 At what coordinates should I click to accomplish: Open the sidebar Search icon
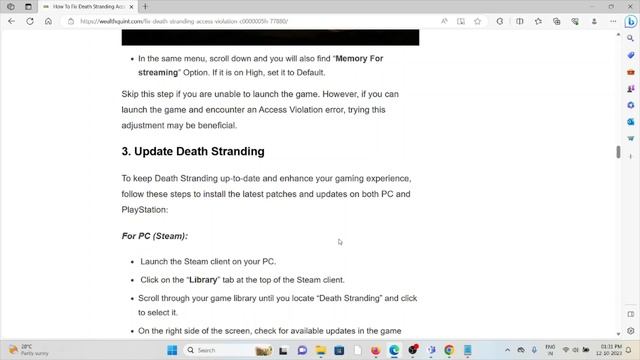[x=631, y=38]
